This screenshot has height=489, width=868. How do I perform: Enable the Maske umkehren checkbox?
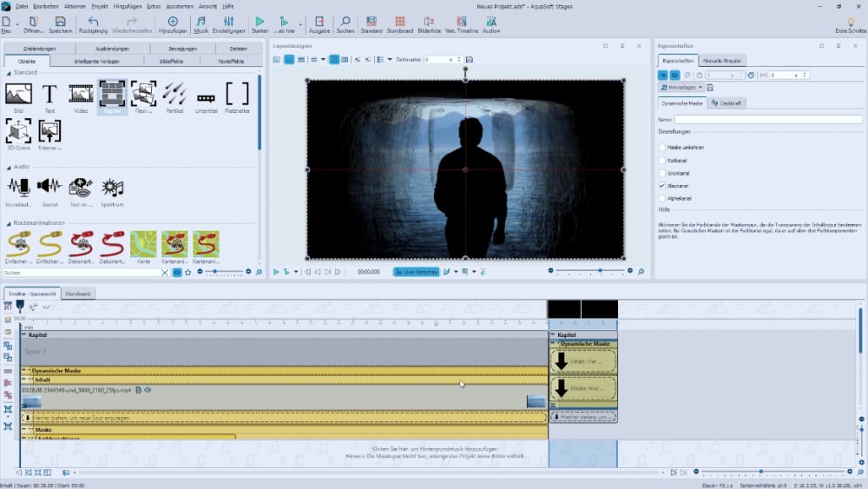[663, 148]
